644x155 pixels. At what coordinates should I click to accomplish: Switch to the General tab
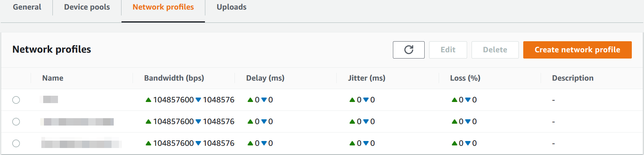click(27, 7)
